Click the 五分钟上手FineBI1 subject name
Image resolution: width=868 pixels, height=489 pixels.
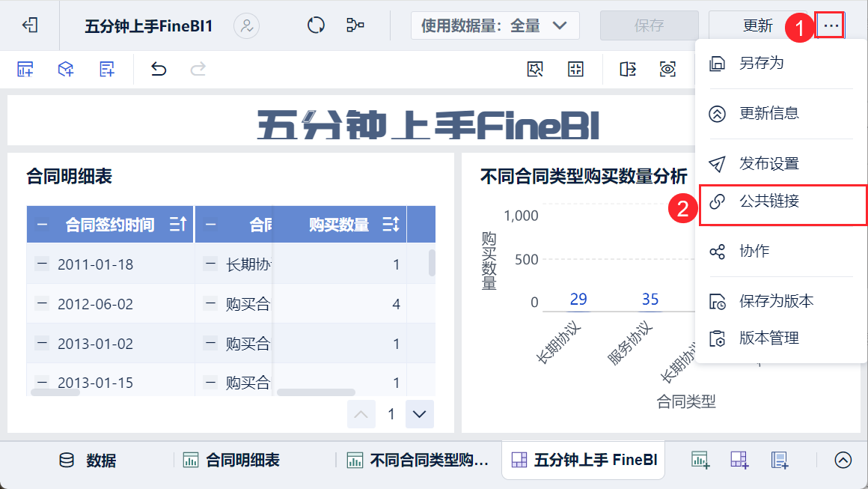click(148, 26)
